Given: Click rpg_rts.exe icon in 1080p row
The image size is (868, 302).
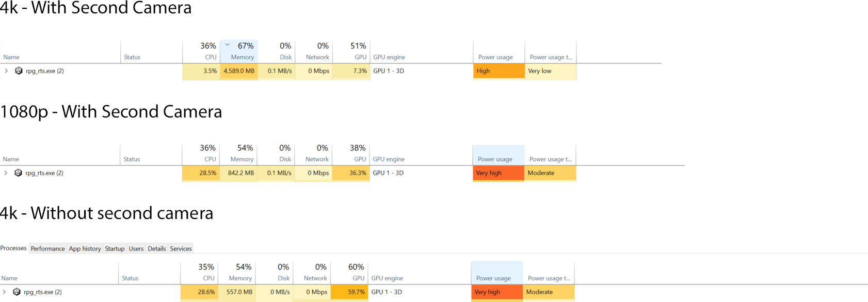Looking at the screenshot, I should 18,173.
